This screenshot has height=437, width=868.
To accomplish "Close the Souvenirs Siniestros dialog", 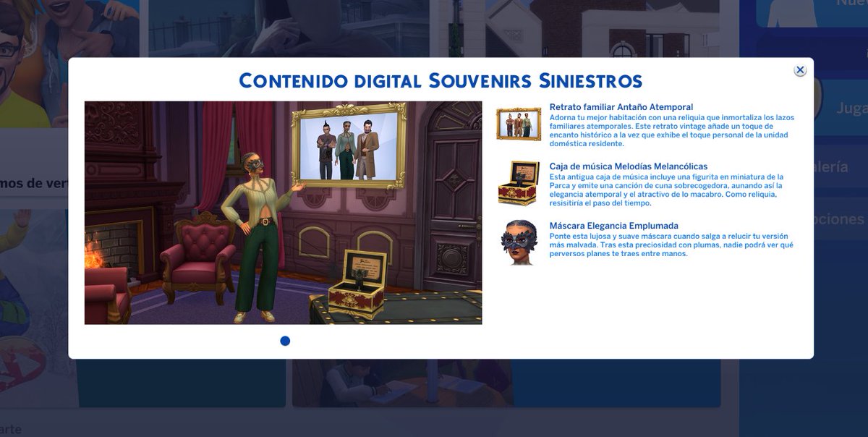I will [800, 70].
